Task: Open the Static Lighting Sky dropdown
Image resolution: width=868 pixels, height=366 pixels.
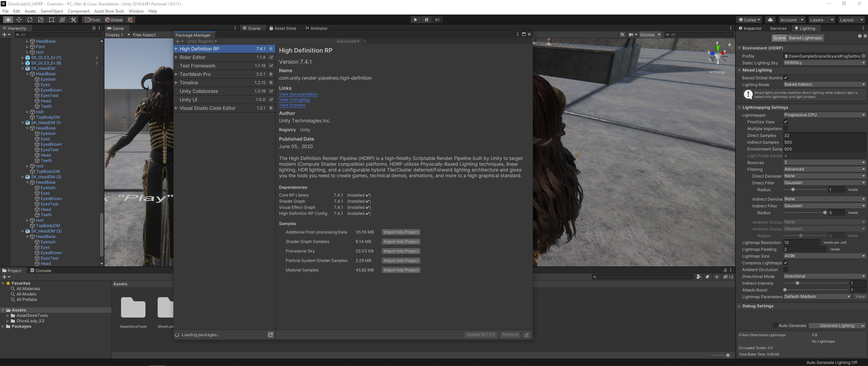Action: click(x=824, y=63)
